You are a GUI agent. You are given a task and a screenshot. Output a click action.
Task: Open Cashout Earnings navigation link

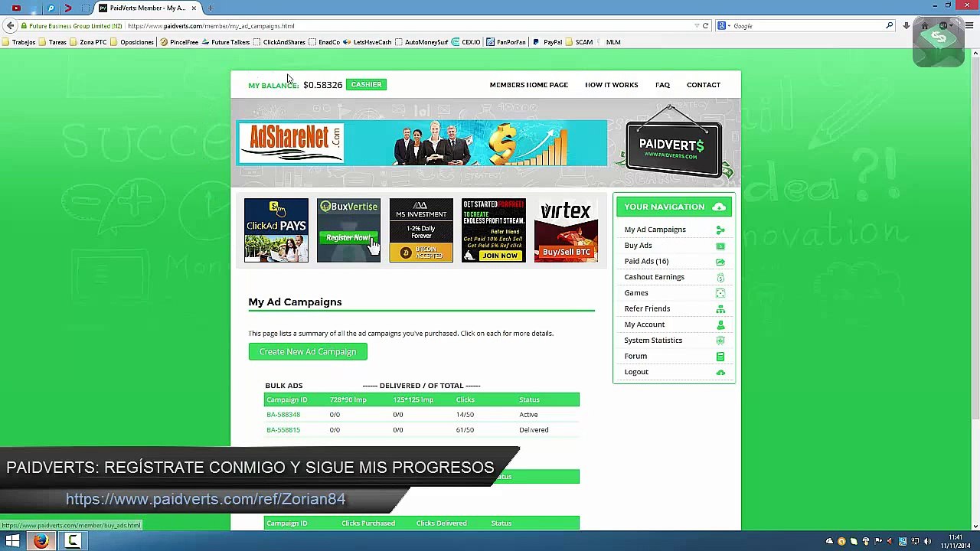tap(655, 277)
